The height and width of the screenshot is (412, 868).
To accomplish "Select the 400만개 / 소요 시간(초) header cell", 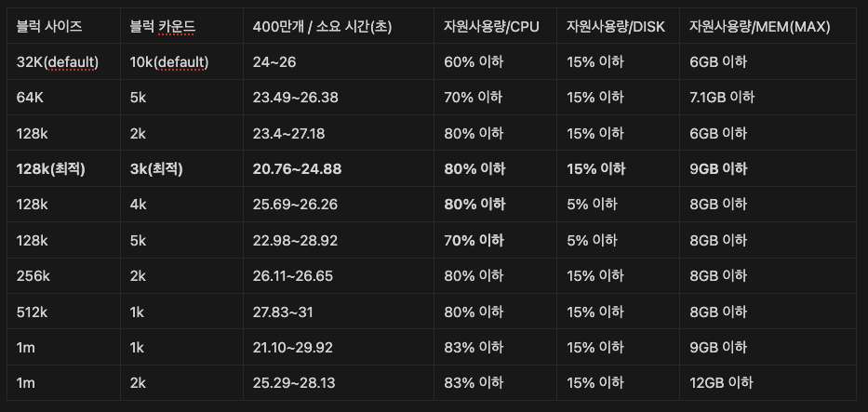I will (339, 26).
